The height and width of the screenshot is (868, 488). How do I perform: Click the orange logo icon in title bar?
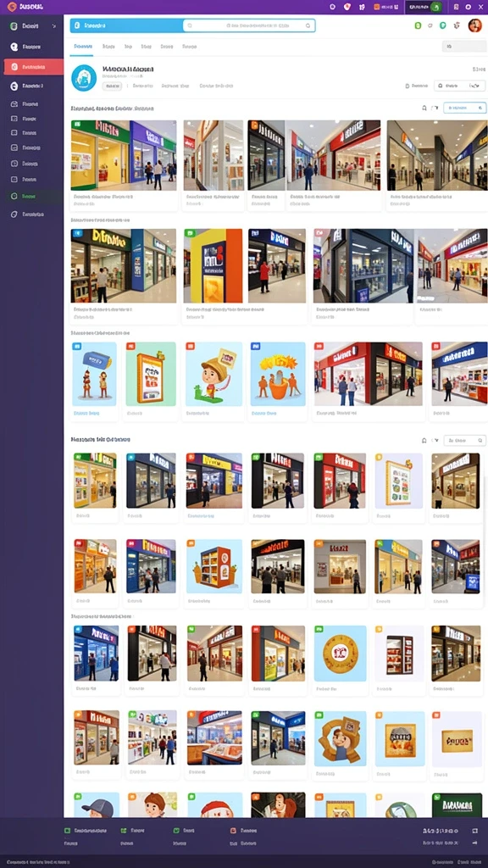tap(12, 7)
